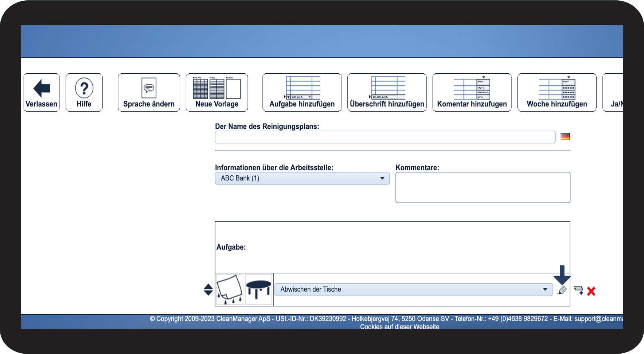Image resolution: width=644 pixels, height=354 pixels.
Task: Click Aufgabe hinzufügen toolbar button
Action: (x=302, y=92)
